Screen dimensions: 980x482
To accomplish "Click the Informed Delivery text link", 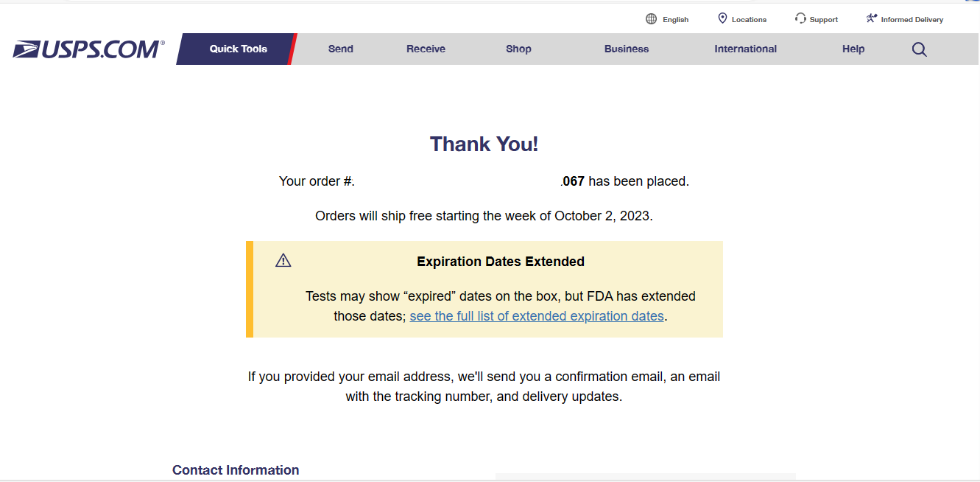I will point(912,20).
